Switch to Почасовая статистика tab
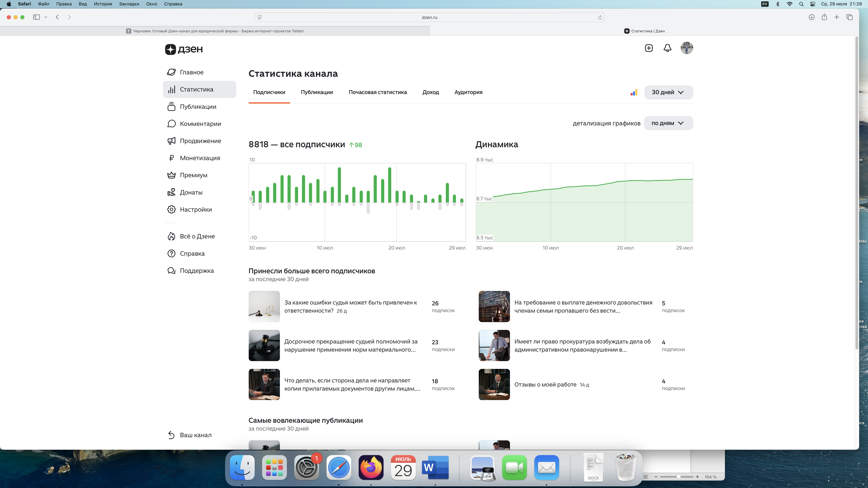 378,92
